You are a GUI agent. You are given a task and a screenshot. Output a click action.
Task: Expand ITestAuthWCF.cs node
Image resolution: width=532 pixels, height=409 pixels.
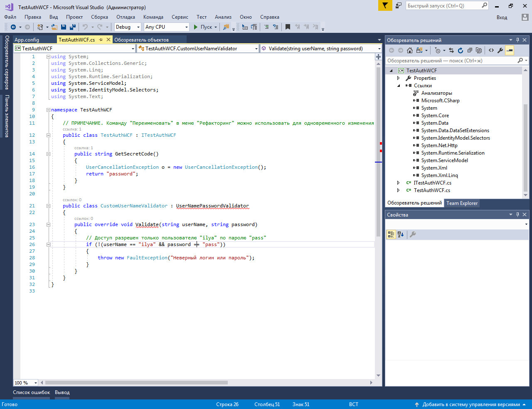tap(399, 183)
